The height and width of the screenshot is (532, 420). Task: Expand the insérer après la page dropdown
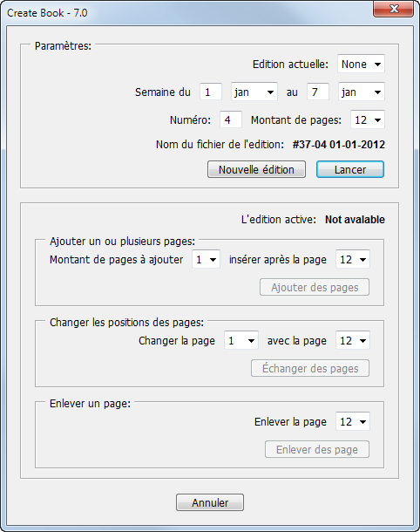[353, 260]
